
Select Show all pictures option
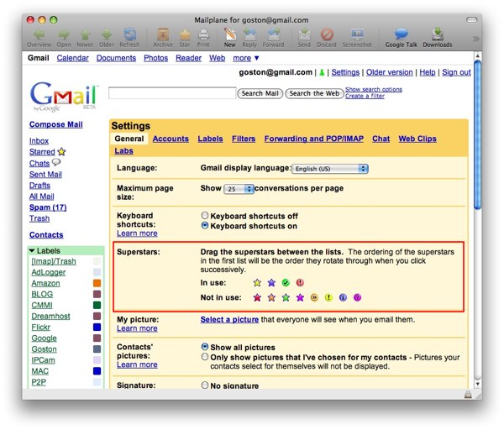pos(205,347)
